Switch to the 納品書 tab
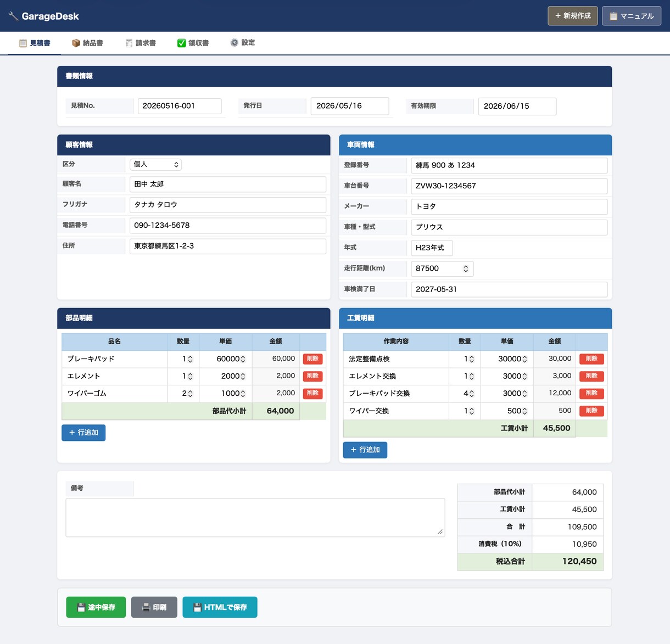The width and height of the screenshot is (670, 644). 87,43
